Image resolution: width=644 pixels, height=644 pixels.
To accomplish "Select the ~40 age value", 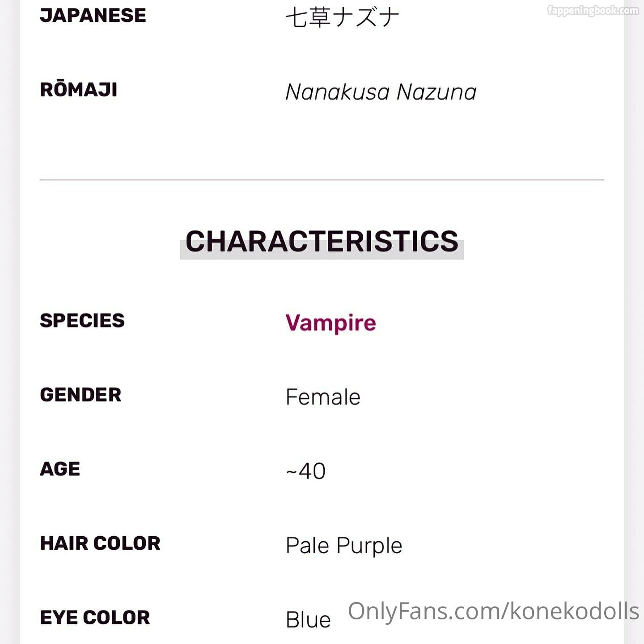I will pyautogui.click(x=306, y=471).
